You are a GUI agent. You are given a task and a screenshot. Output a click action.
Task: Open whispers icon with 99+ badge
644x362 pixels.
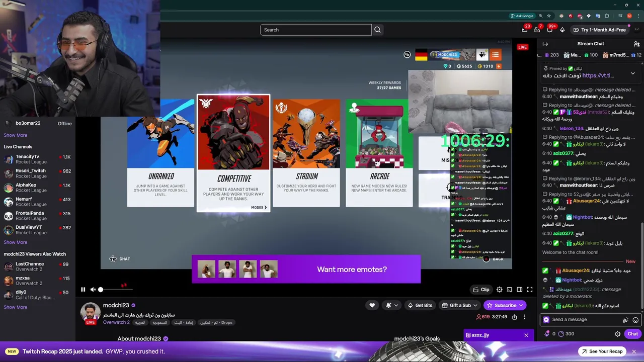coord(550,30)
